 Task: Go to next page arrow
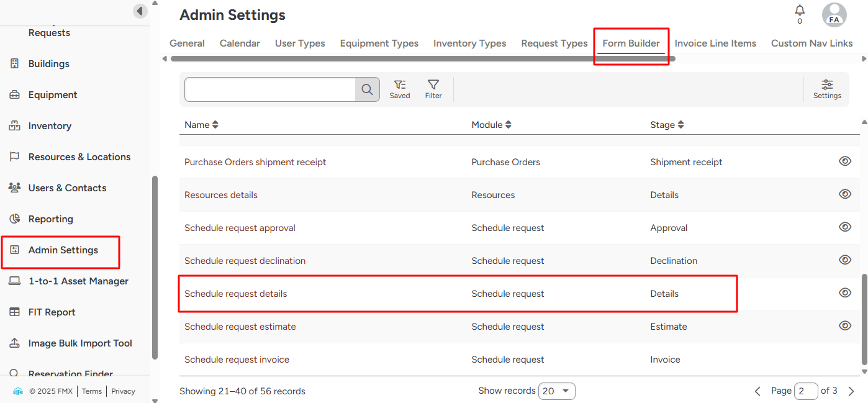click(851, 391)
